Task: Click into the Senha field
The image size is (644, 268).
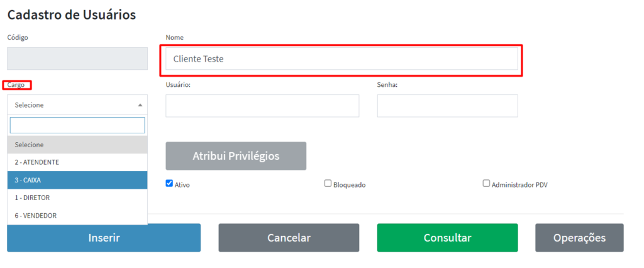Action: 447,106
